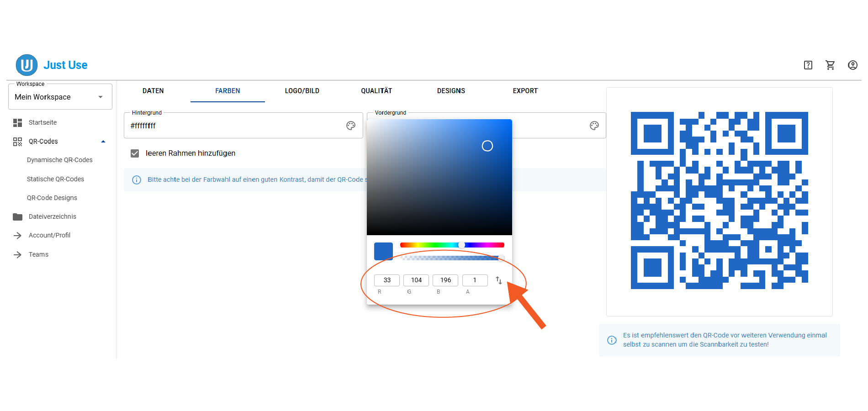868x411 pixels.
Task: Click the G value field showing 104
Action: [x=416, y=280]
